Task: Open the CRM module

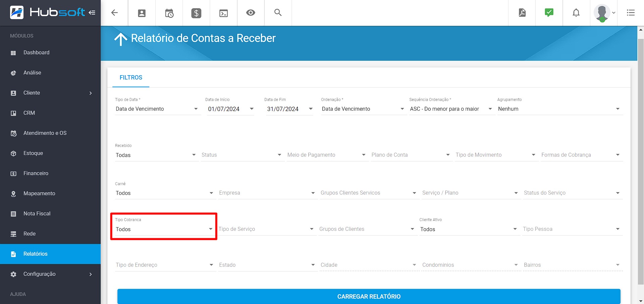Action: [x=50, y=113]
